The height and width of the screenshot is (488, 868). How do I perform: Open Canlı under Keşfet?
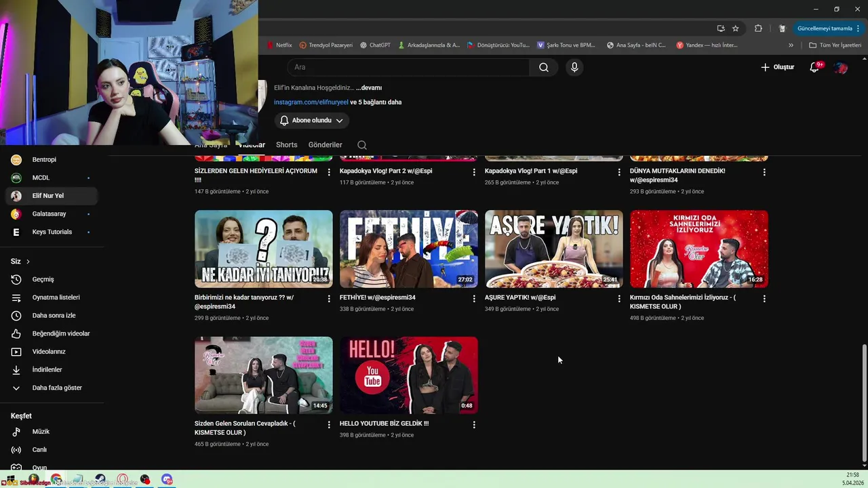tap(52, 449)
